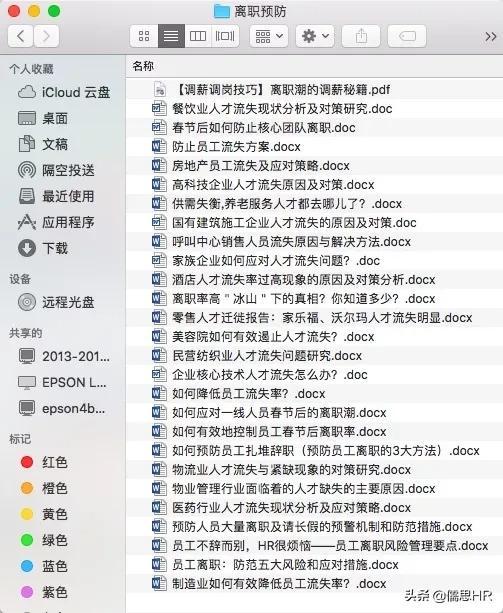This screenshot has width=503, height=613.
Task: Open shared device epson4b…
Action: point(62,409)
